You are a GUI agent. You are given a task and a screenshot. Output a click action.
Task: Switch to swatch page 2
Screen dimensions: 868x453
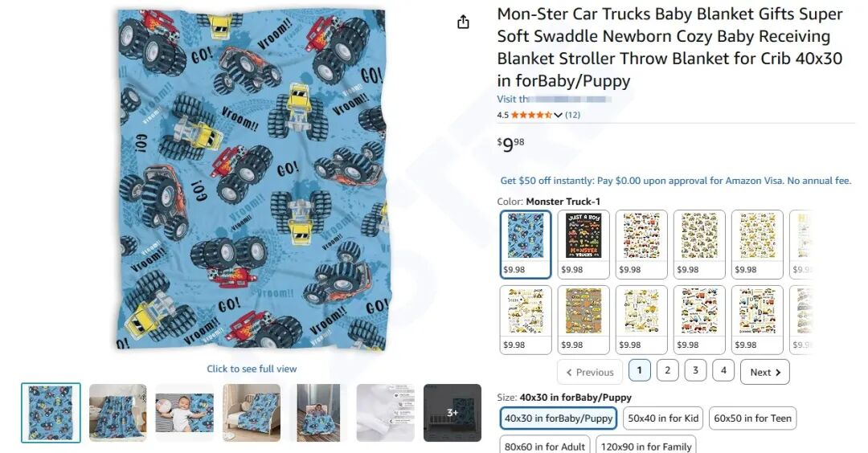coord(667,370)
